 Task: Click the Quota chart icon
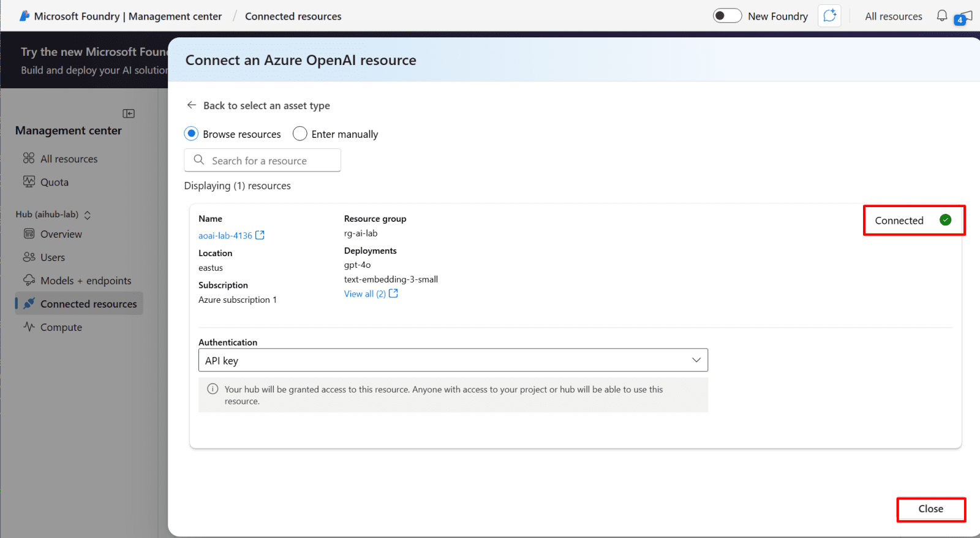pyautogui.click(x=29, y=181)
